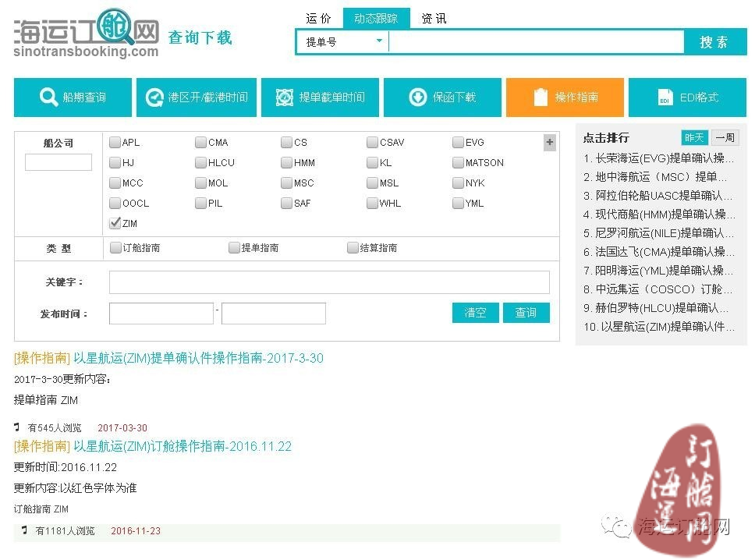Screen dimensions: 755x560
Task: Open 船期查询 schedule lookup
Action: (x=73, y=97)
